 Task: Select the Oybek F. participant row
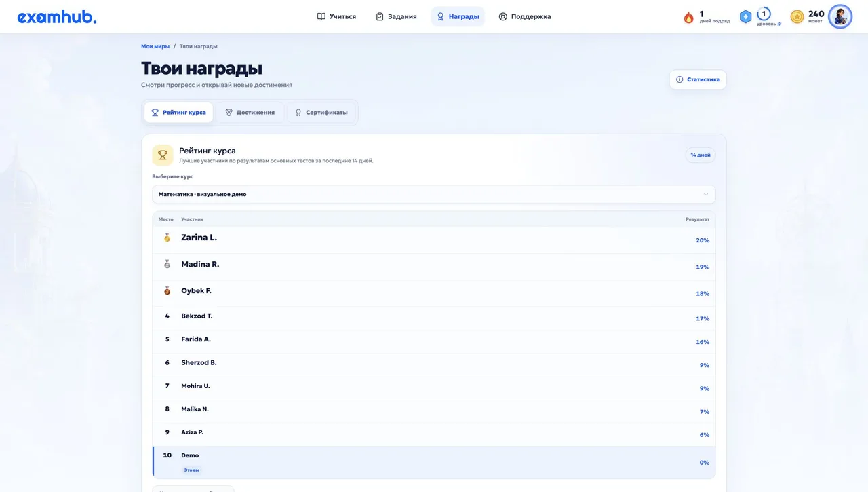tap(434, 293)
